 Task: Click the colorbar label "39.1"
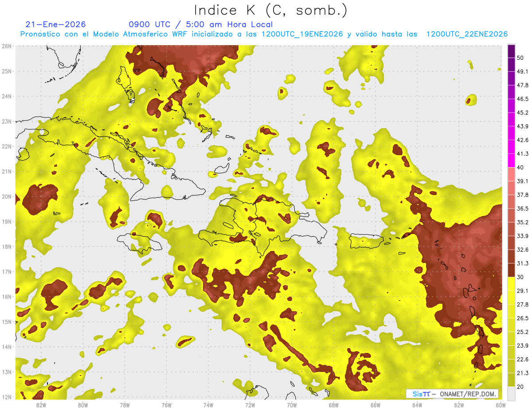522,181
